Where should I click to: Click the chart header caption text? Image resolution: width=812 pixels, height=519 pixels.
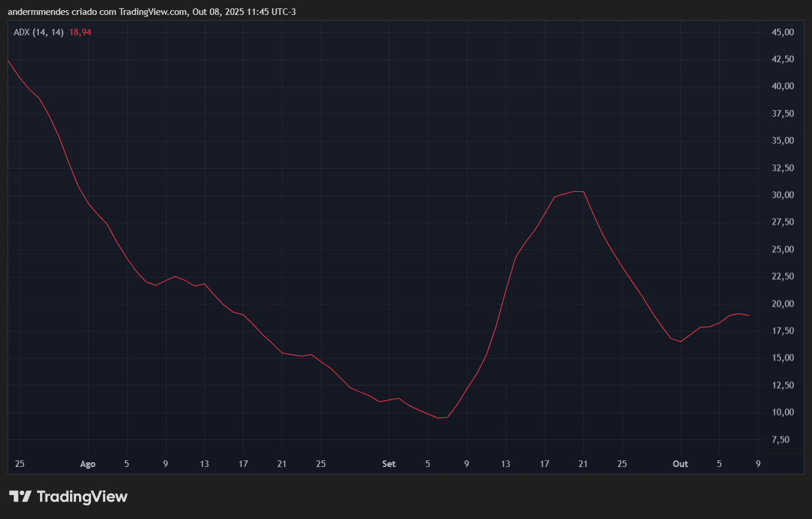(151, 12)
